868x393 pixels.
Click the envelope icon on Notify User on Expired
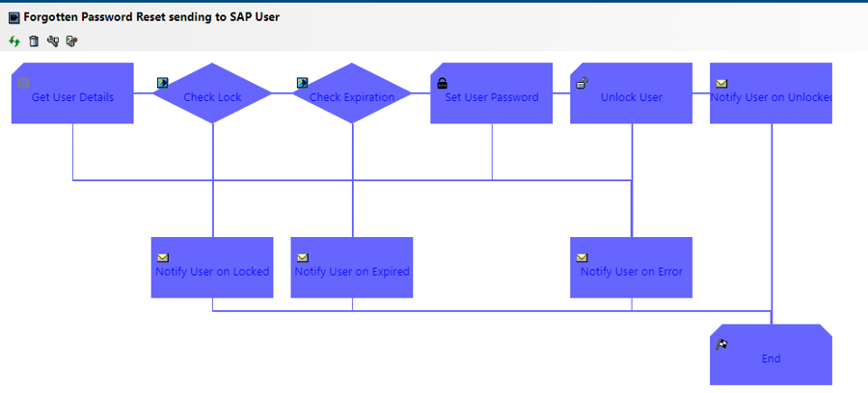(x=303, y=257)
